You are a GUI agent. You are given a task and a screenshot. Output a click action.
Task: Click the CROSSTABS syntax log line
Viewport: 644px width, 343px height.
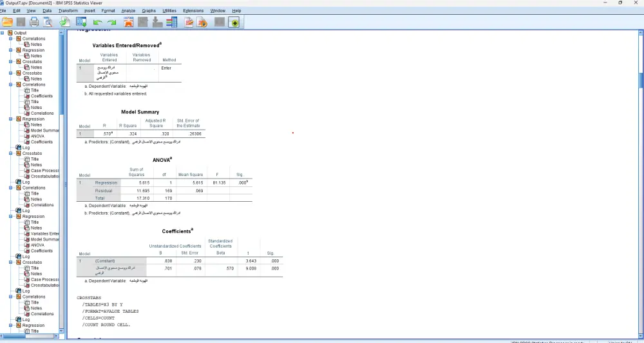pyautogui.click(x=89, y=298)
